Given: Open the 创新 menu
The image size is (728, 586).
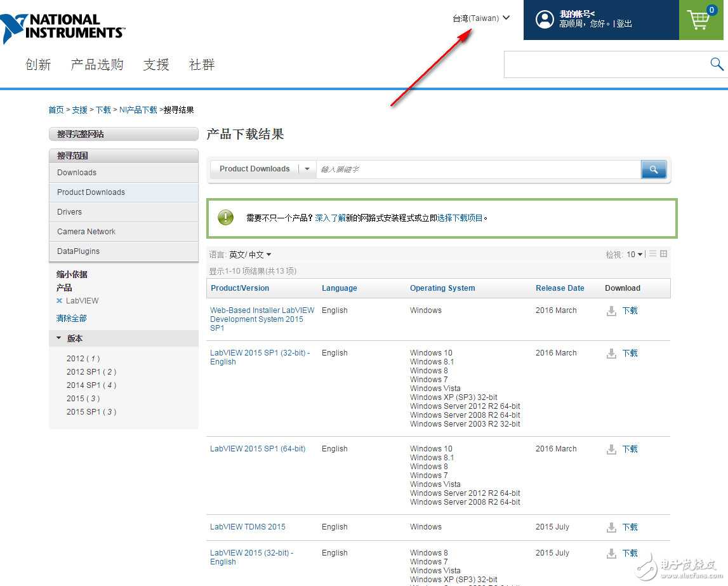Looking at the screenshot, I should tap(38, 65).
